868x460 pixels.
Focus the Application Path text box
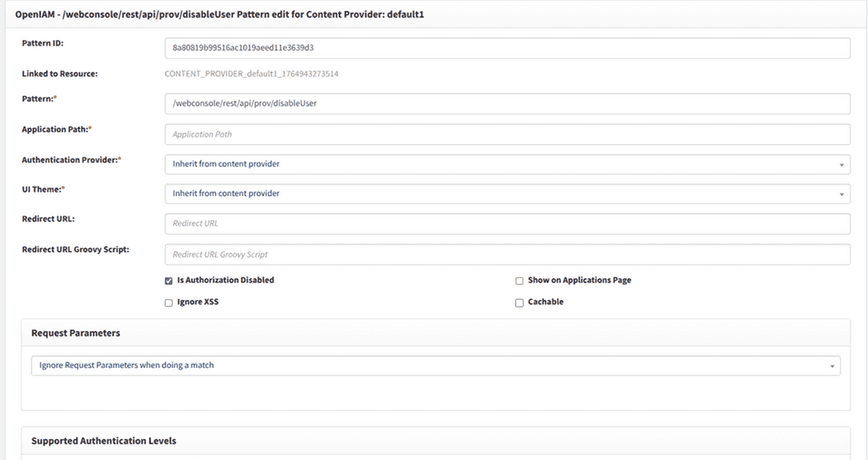tap(507, 134)
